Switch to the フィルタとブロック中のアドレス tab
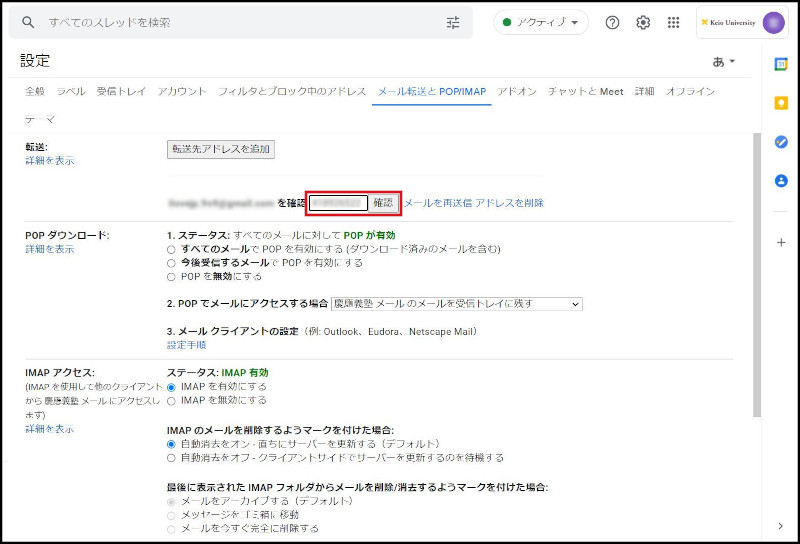The image size is (800, 544). (x=292, y=91)
